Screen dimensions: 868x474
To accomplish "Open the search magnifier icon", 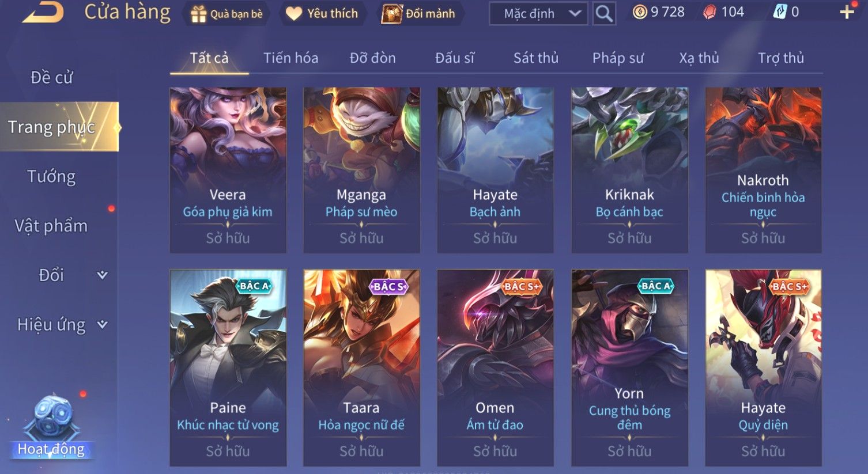I will (604, 13).
